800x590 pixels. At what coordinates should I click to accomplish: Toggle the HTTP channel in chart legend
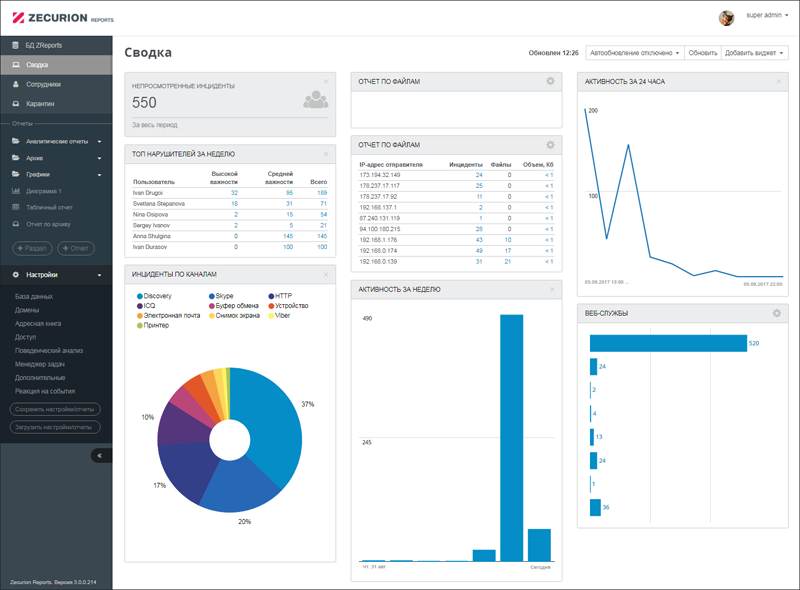[x=280, y=296]
